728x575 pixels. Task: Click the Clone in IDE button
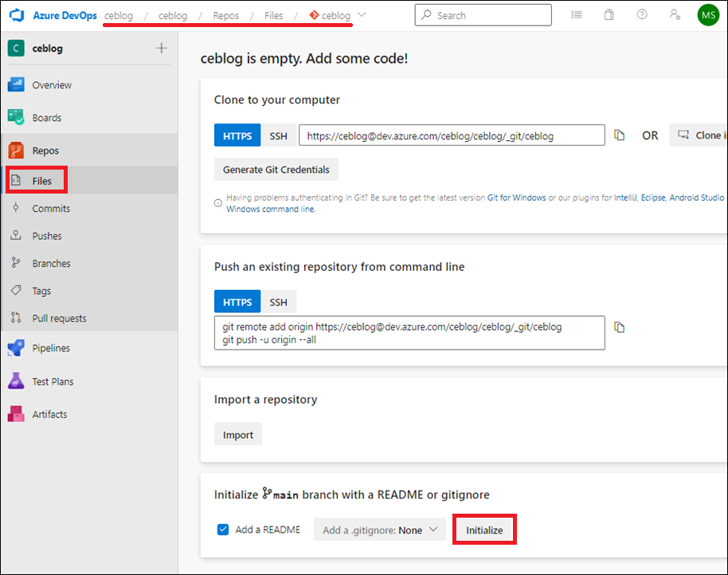699,135
